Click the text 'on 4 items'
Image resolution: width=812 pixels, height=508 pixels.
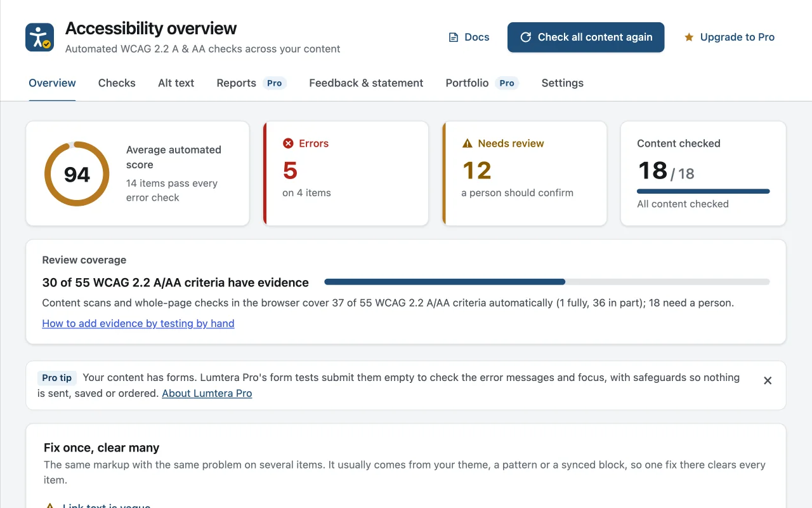[306, 192]
